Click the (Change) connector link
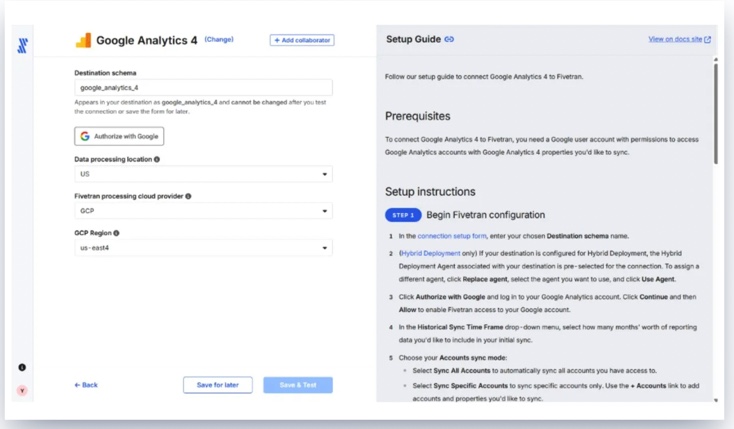734x429 pixels. coord(219,39)
